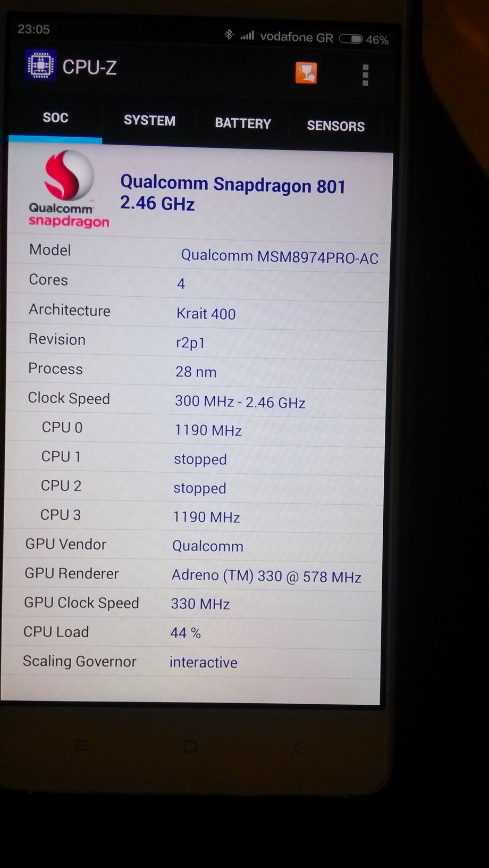Screen dimensions: 489x868
Task: Open the orange trophy validation icon
Action: coord(306,73)
